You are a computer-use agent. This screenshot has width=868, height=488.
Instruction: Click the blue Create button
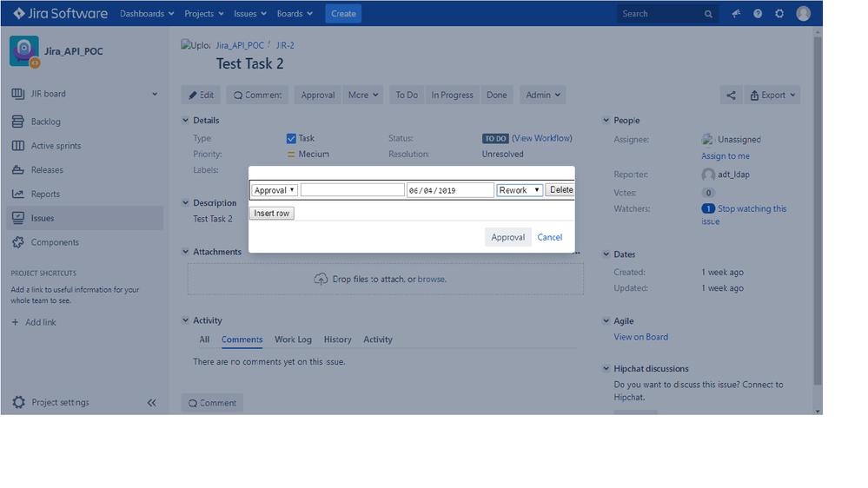(343, 14)
